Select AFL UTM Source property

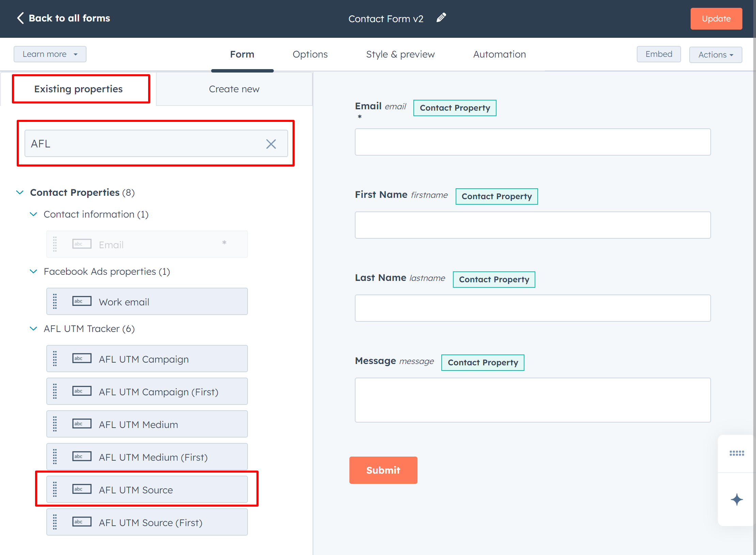point(147,489)
